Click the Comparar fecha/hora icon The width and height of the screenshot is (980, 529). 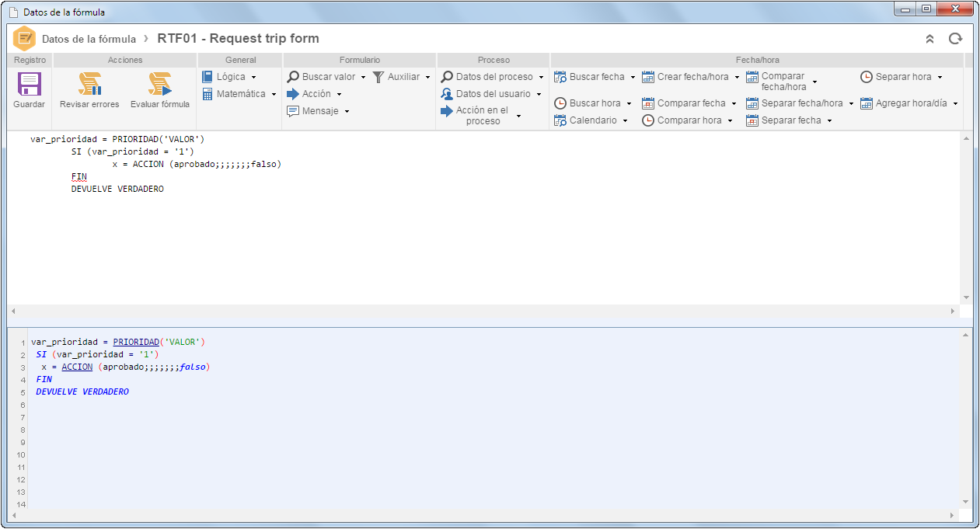[752, 77]
